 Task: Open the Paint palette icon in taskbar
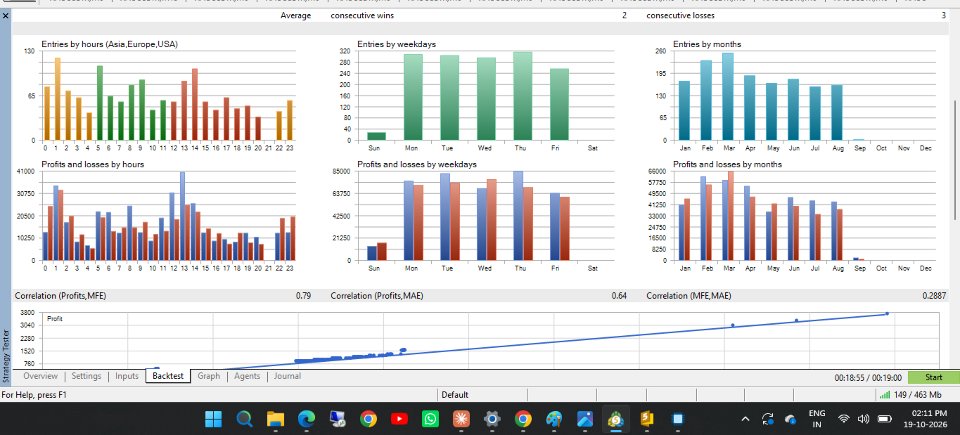(554, 419)
